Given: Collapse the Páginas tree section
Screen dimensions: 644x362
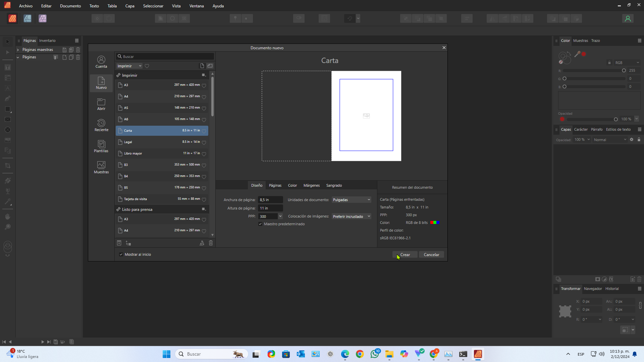Looking at the screenshot, I should coord(18,57).
